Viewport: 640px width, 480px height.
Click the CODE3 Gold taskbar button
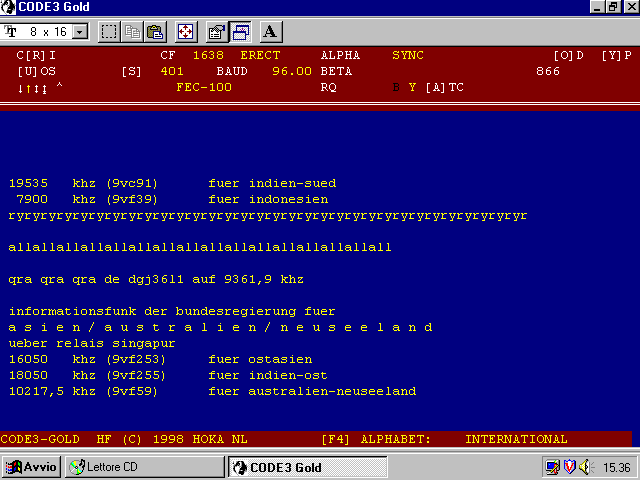coord(276,467)
